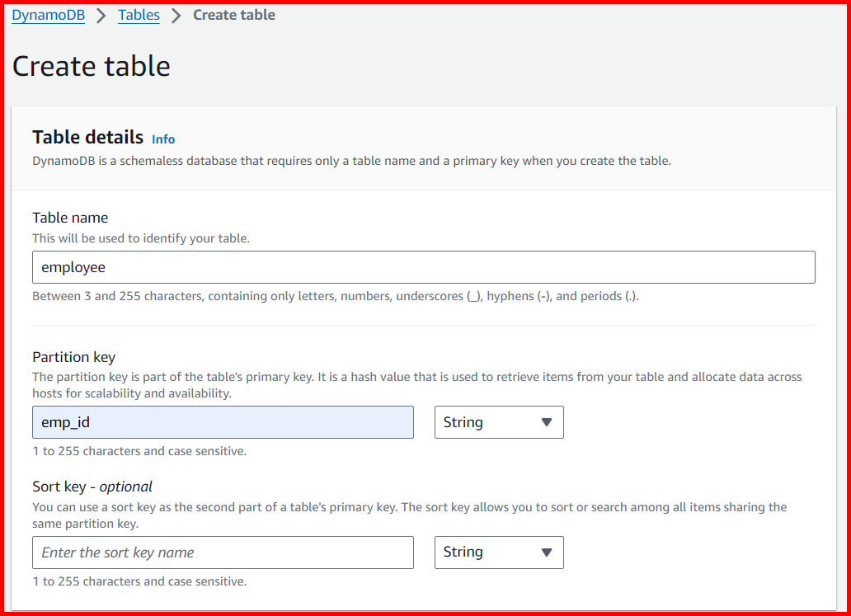The image size is (851, 616).
Task: Click the Create table breadcrumb entry
Action: tap(233, 14)
